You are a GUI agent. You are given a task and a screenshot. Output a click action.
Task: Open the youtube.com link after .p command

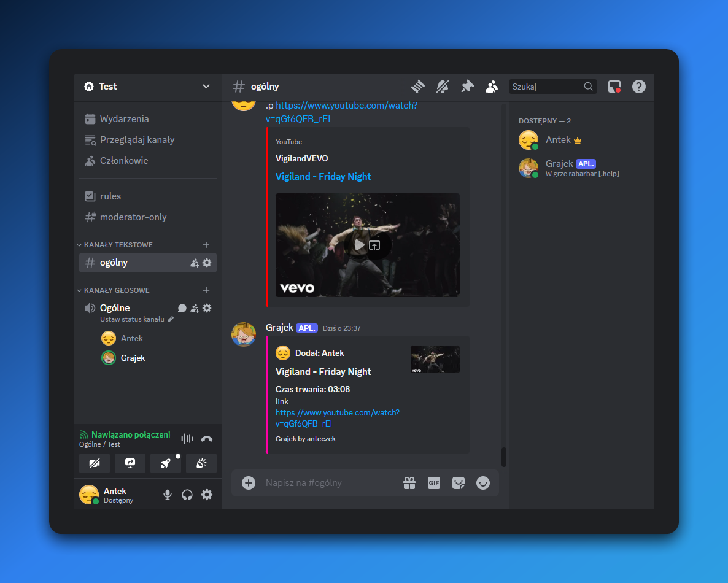coord(342,112)
